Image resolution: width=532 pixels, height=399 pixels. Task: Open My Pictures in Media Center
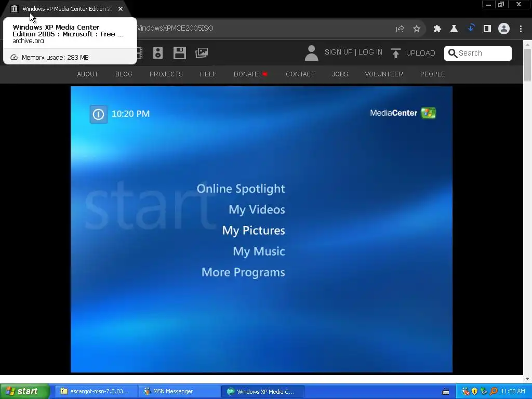[254, 231]
